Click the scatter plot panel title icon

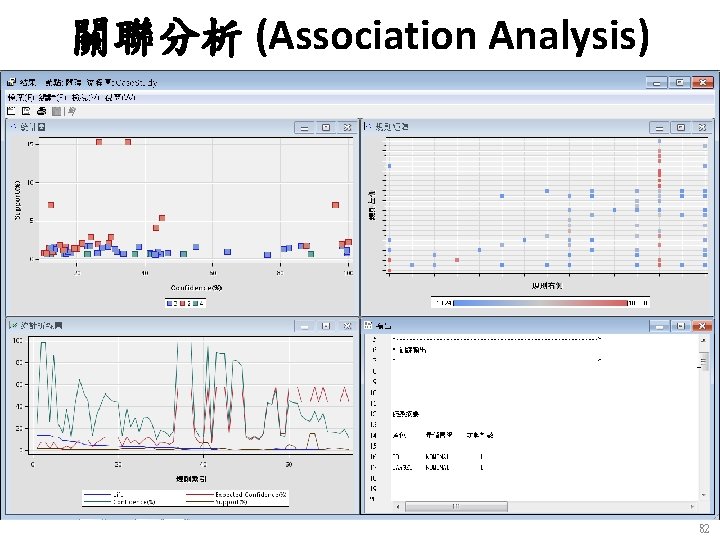[x=13, y=127]
